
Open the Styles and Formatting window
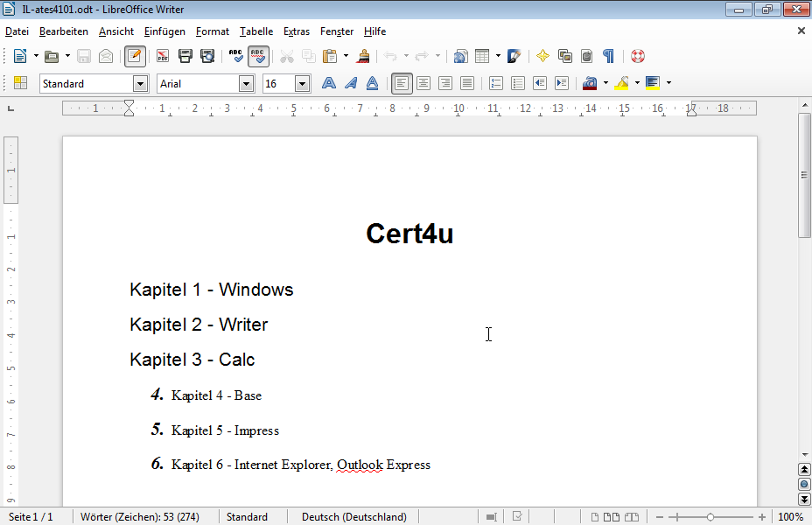tap(20, 83)
